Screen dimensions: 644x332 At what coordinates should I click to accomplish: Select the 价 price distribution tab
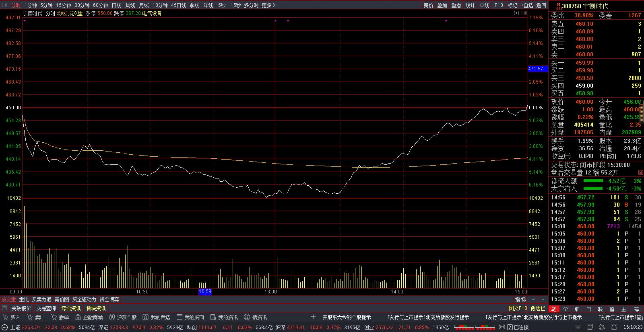pyautogui.click(x=565, y=309)
